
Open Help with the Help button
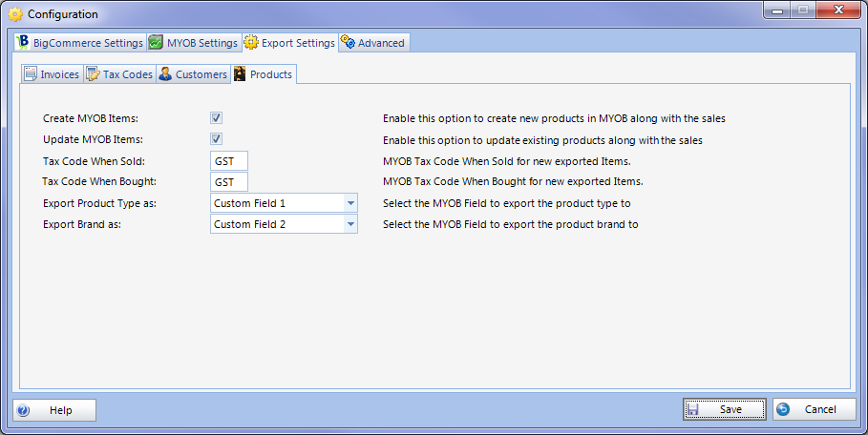[54, 410]
